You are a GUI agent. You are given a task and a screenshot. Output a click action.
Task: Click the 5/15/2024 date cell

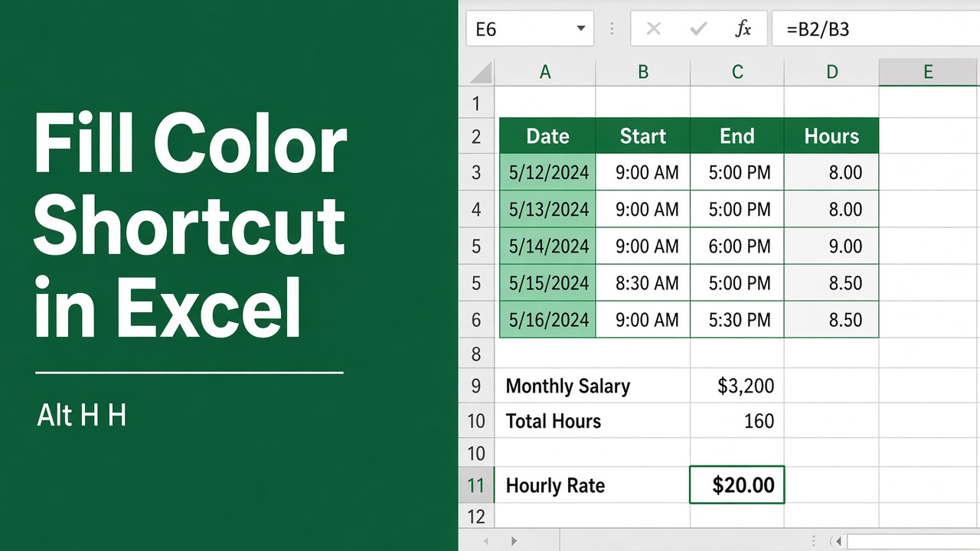coord(547,282)
